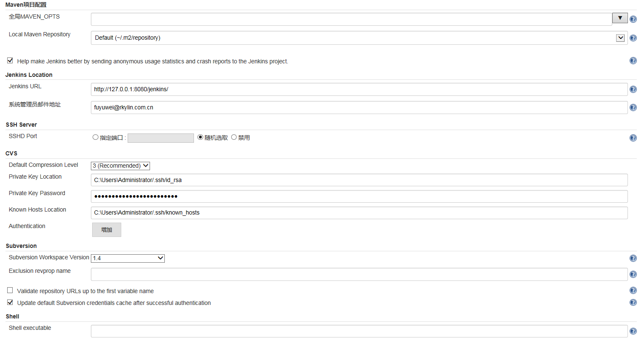Open the Local Maven Repository dropdown
The height and width of the screenshot is (340, 644).
pyautogui.click(x=620, y=38)
